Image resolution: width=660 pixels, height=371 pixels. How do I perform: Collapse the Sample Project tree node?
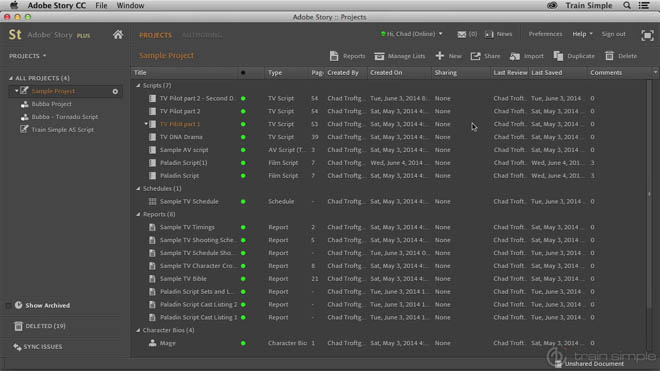(16, 91)
